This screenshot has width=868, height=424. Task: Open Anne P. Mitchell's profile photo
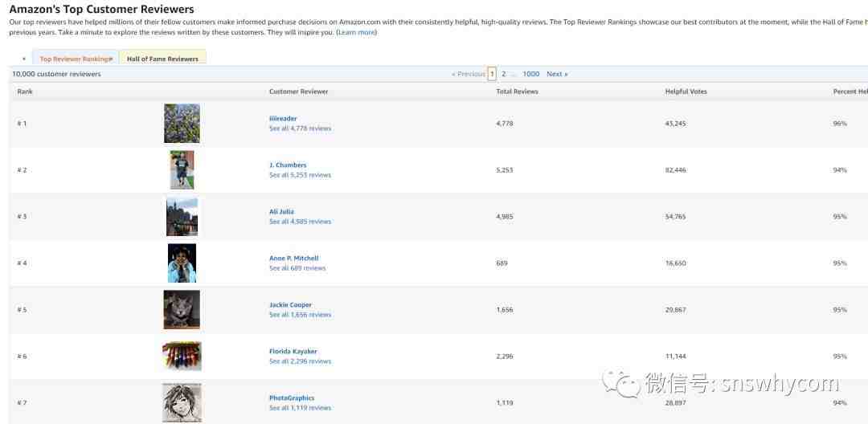[182, 263]
